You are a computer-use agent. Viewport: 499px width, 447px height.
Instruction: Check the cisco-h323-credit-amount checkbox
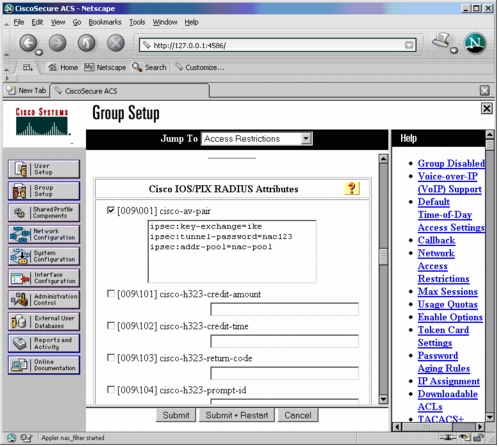point(110,294)
